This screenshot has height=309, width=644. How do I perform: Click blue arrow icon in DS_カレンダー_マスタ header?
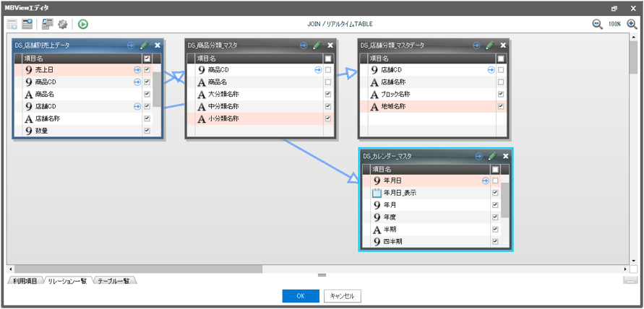coord(479,156)
